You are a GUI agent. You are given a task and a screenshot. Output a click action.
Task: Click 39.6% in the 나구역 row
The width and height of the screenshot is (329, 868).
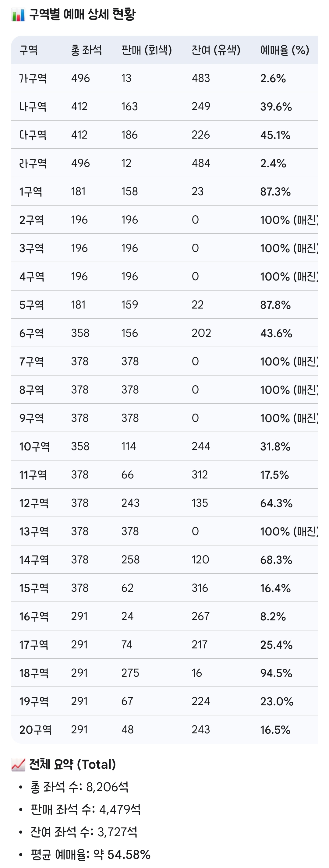[276, 107]
